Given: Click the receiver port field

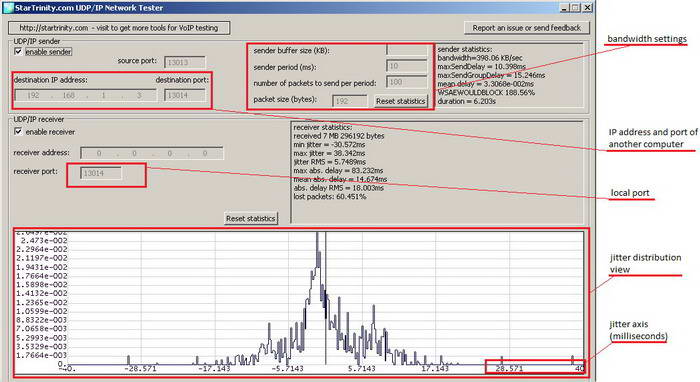Looking at the screenshot, I should pyautogui.click(x=101, y=173).
